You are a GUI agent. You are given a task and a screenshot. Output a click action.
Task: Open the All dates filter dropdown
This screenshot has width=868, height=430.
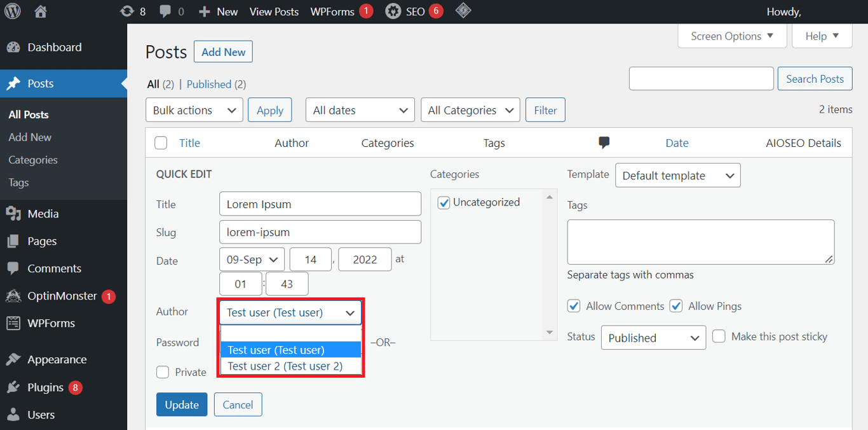[360, 109]
